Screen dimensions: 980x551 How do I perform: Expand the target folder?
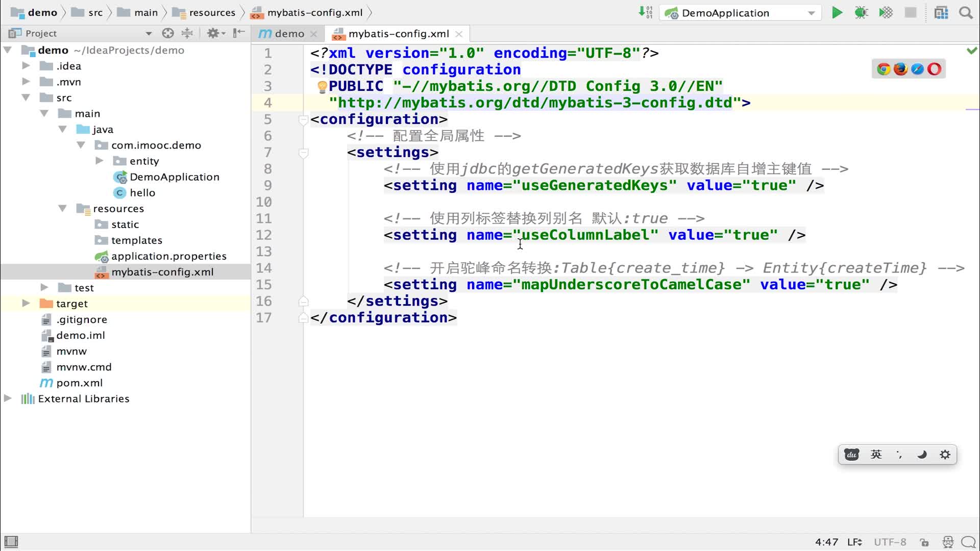[x=26, y=303]
